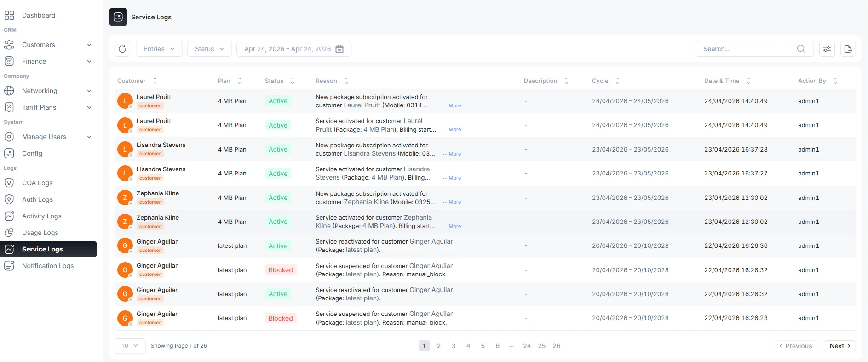Click the export file icon
Viewport: 868px width, 362px height.
(x=848, y=49)
